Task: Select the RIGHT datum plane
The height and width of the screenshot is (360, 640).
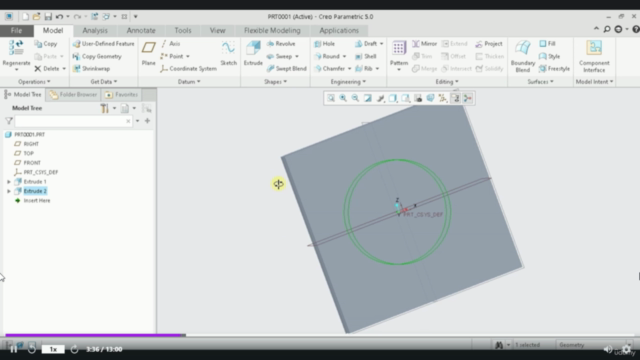Action: click(x=27, y=144)
